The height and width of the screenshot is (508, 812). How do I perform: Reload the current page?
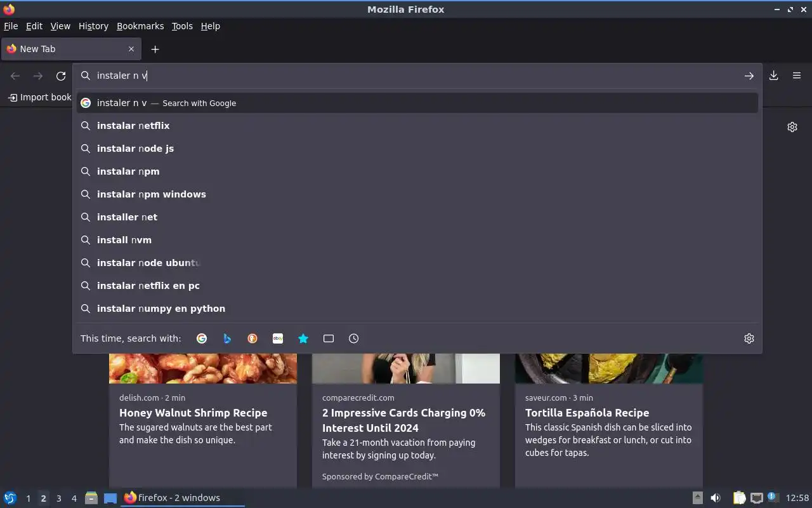[61, 76]
